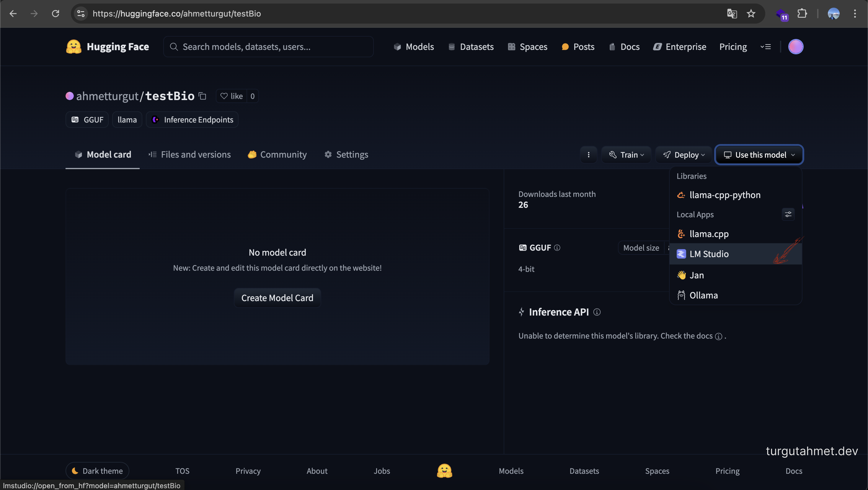
Task: Choose Ollama in the dropdown
Action: tap(736, 295)
